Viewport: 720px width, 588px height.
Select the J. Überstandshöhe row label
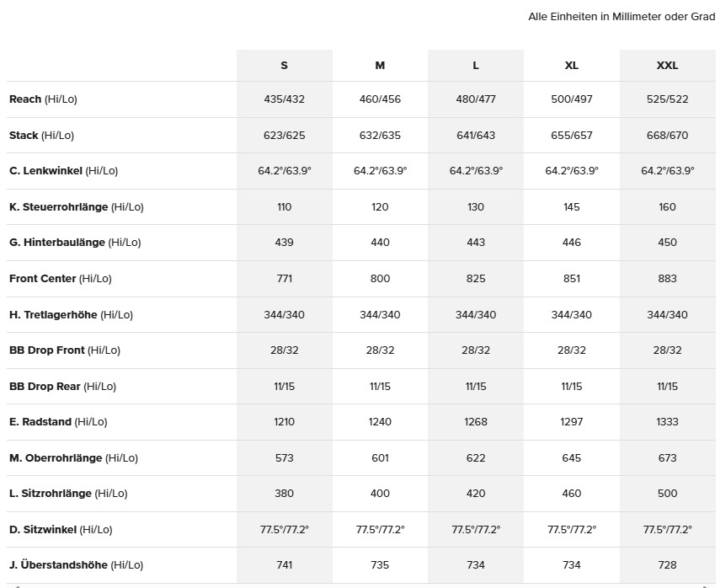(76, 564)
